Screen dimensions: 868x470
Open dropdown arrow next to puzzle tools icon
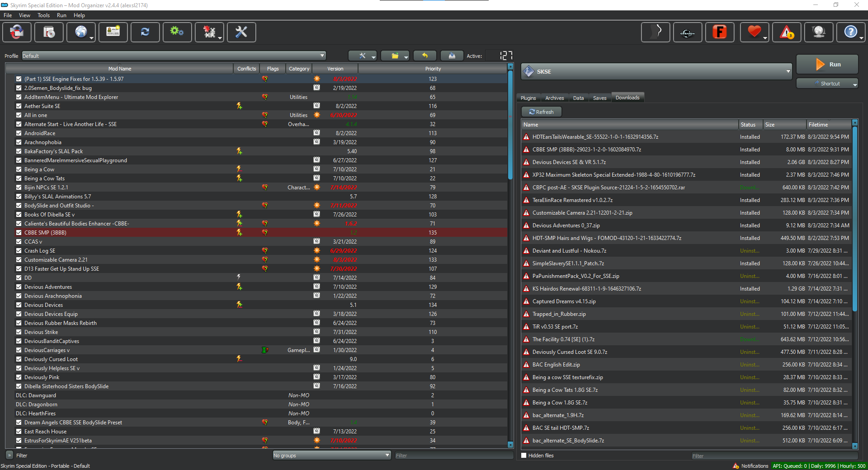click(x=220, y=38)
